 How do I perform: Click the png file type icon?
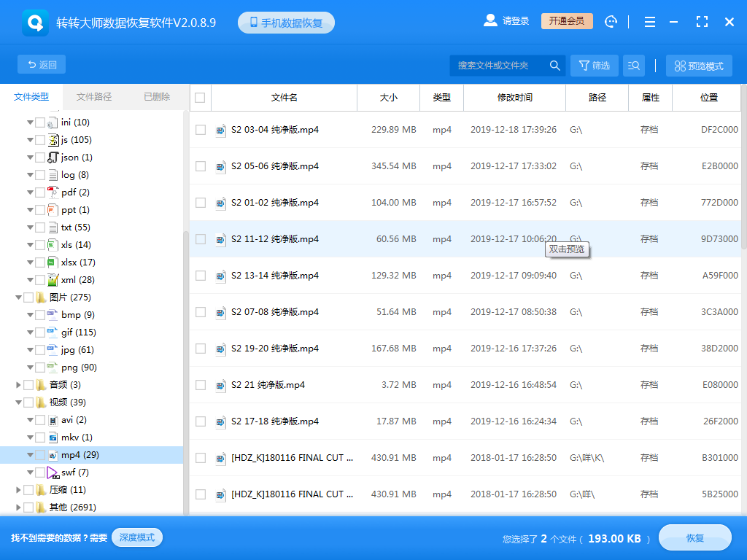(53, 367)
